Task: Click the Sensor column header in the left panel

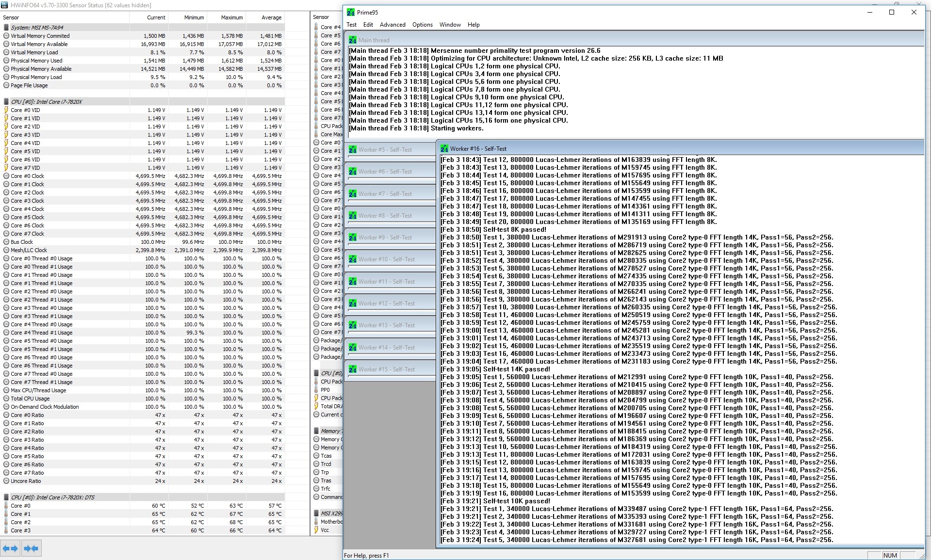Action: coord(65,17)
